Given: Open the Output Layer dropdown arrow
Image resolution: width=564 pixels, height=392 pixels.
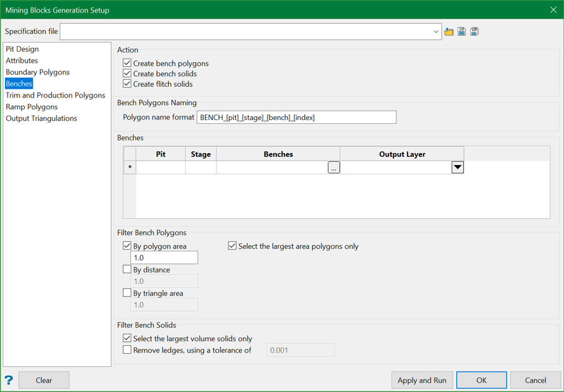Looking at the screenshot, I should point(458,168).
